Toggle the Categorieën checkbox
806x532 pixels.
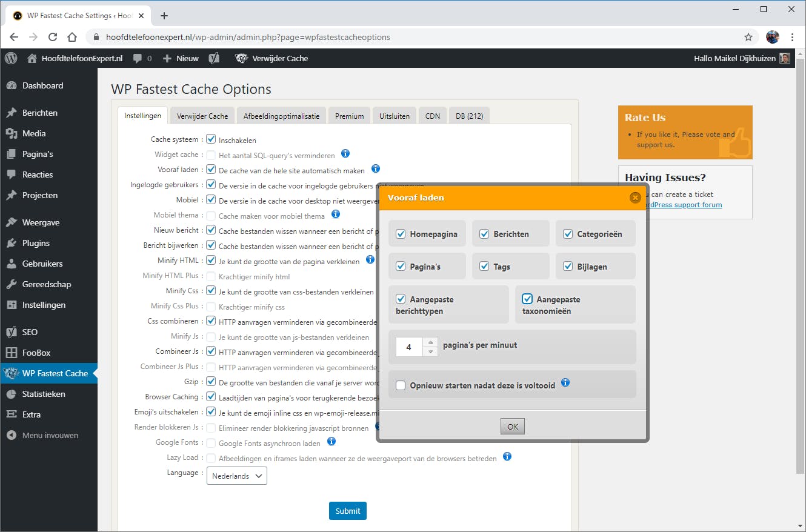568,234
